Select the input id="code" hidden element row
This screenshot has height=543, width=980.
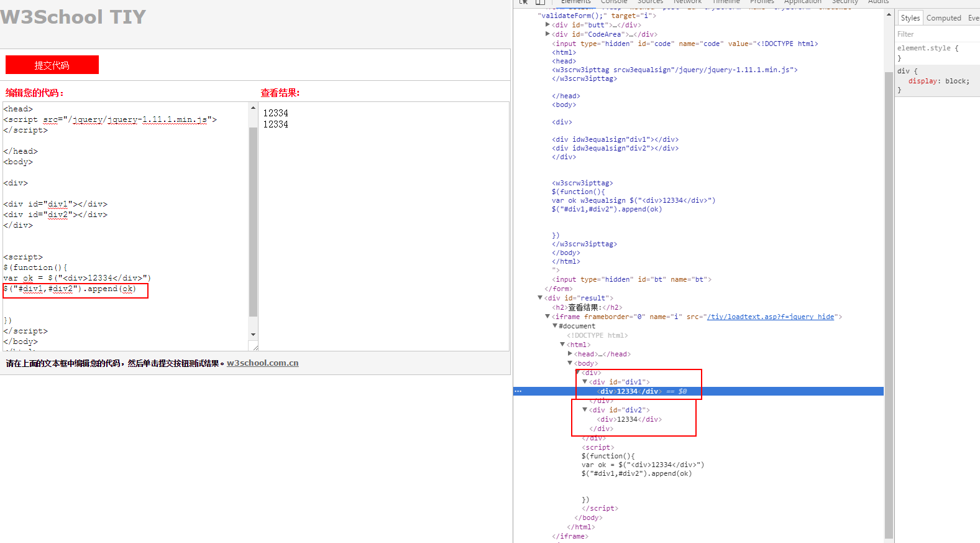coord(685,44)
